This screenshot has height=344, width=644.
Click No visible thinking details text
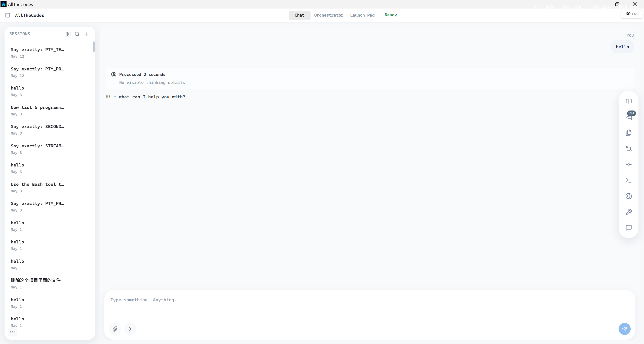click(x=152, y=82)
